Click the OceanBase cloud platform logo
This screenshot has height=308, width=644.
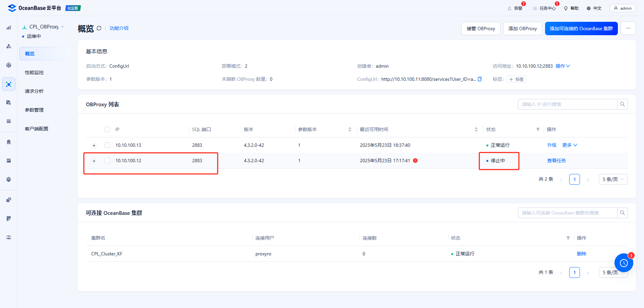[34, 8]
